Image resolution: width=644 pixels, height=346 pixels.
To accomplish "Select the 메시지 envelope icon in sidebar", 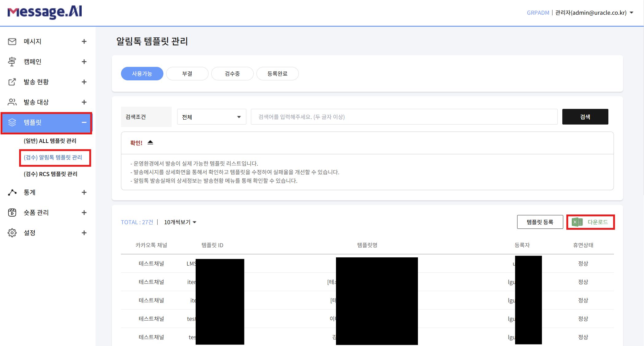I will 12,41.
